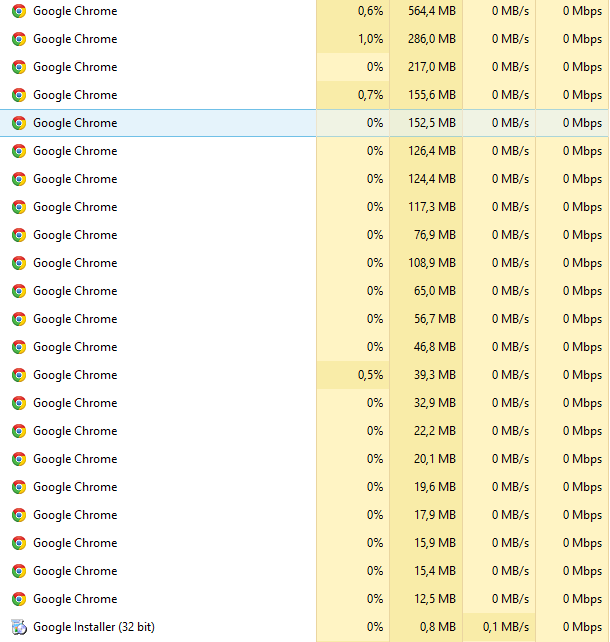
Task: Select the Google Chrome process using 126,4 MB
Action: [x=75, y=151]
